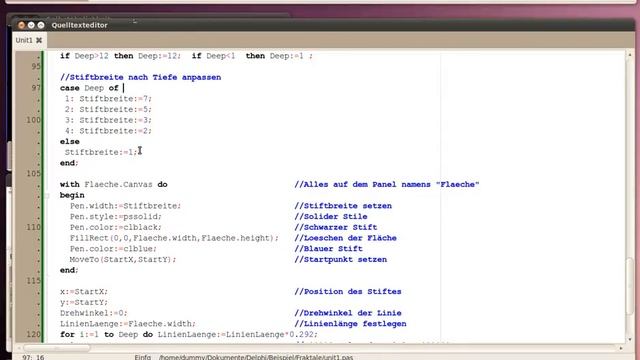Click status bar 'Einfg' insert mode
The width and height of the screenshot is (640, 360).
(x=143, y=357)
